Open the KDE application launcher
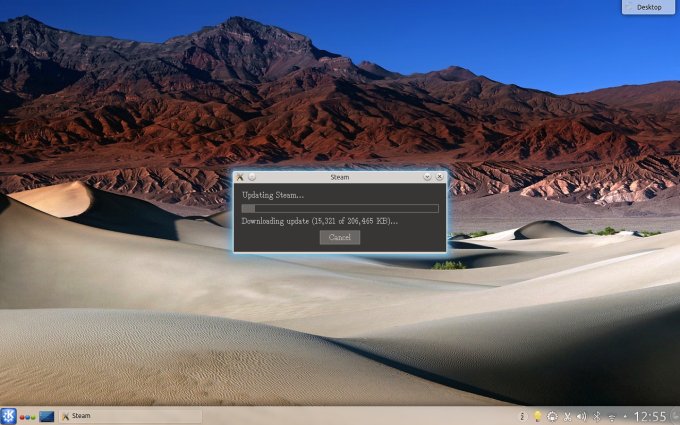Screen dimensions: 680x425 tap(8, 416)
